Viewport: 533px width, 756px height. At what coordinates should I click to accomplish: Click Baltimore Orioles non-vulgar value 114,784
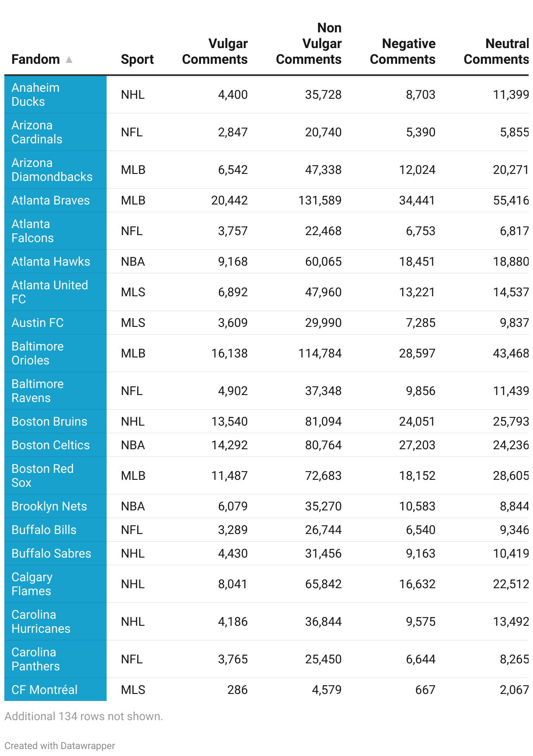point(320,353)
